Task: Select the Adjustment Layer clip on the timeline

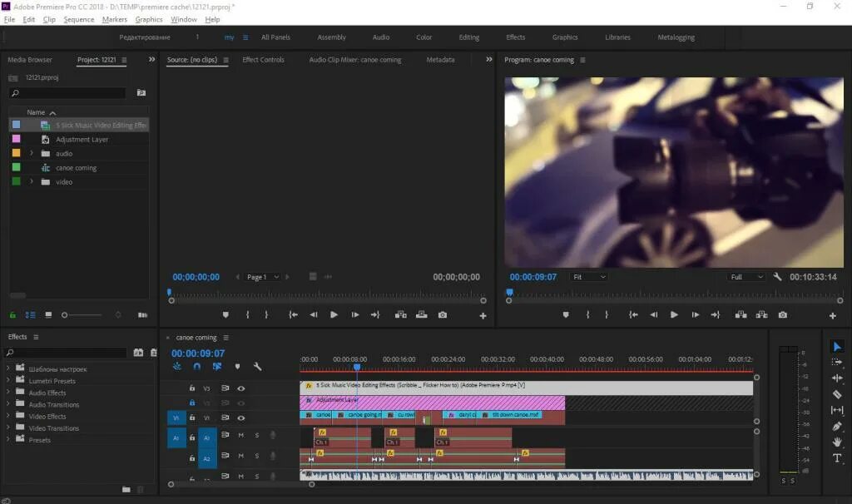Action: 416,401
